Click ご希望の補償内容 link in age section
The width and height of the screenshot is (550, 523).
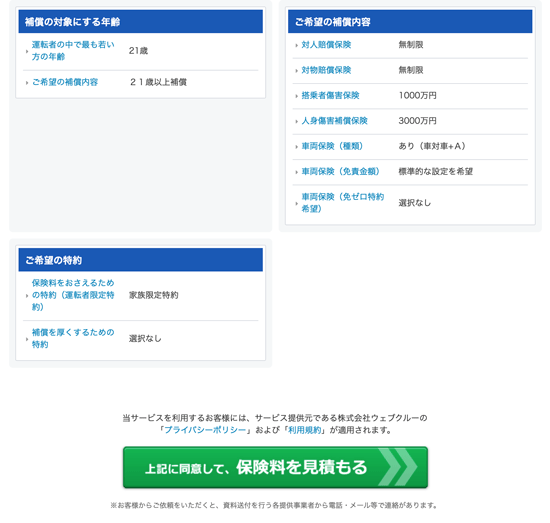pyautogui.click(x=65, y=82)
